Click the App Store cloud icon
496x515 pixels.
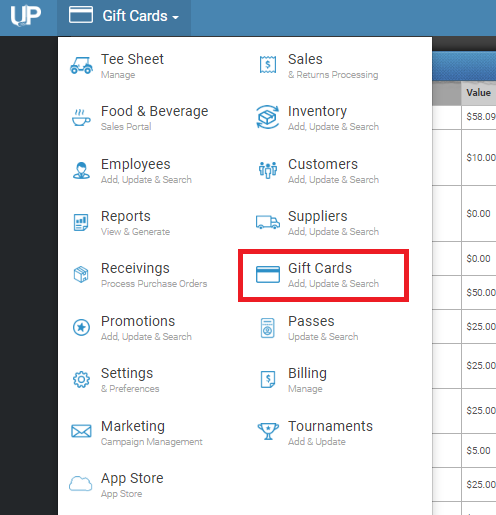pyautogui.click(x=80, y=484)
